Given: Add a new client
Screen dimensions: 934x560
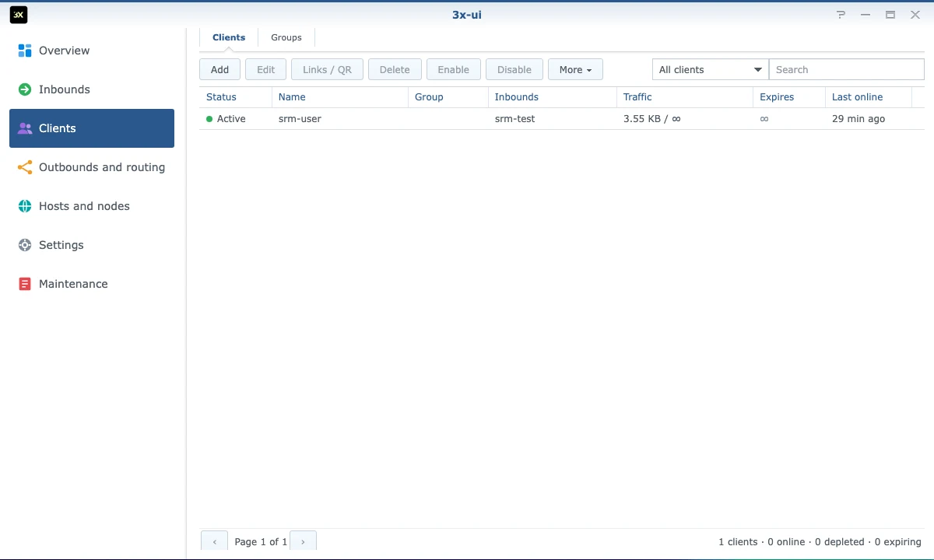Looking at the screenshot, I should [220, 69].
